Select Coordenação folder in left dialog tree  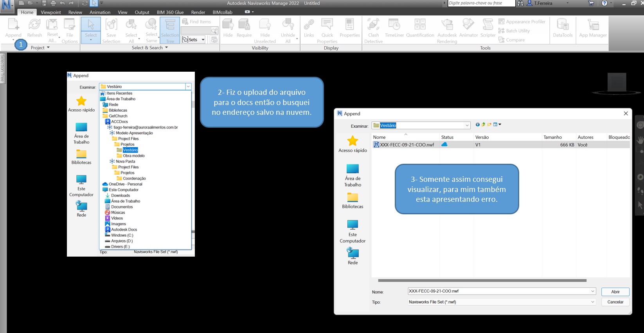(131, 178)
